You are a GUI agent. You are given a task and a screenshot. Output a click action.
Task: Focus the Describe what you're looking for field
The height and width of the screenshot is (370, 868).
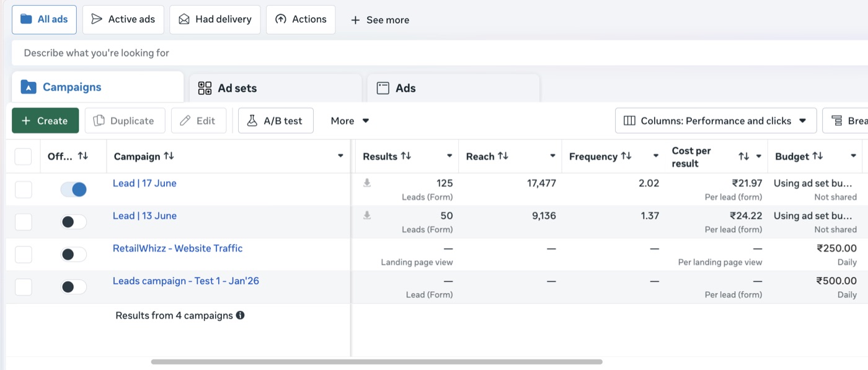pos(440,53)
